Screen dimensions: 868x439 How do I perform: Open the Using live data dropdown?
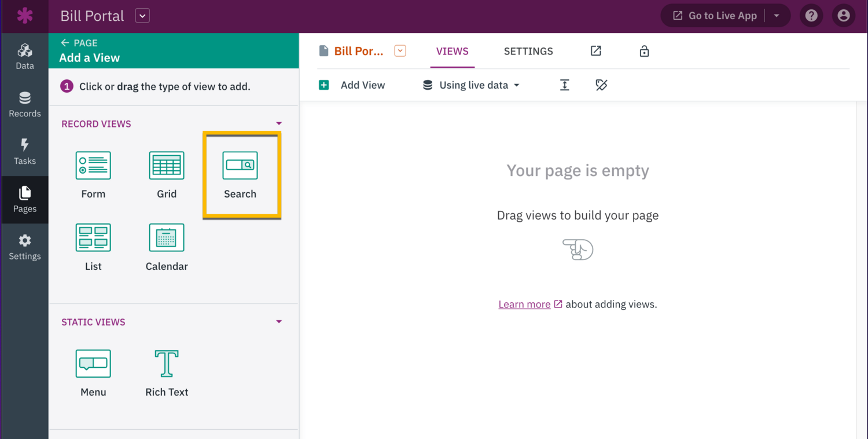(470, 85)
